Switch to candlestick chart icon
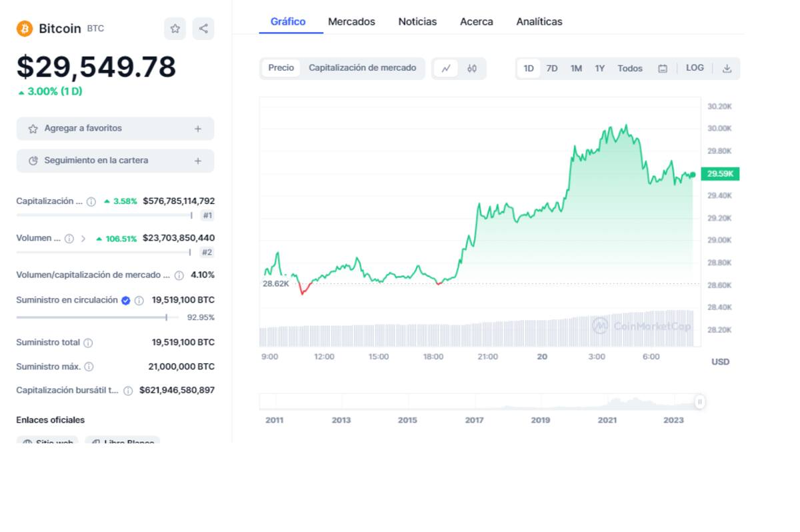Image resolution: width=800 pixels, height=532 pixels. click(472, 68)
